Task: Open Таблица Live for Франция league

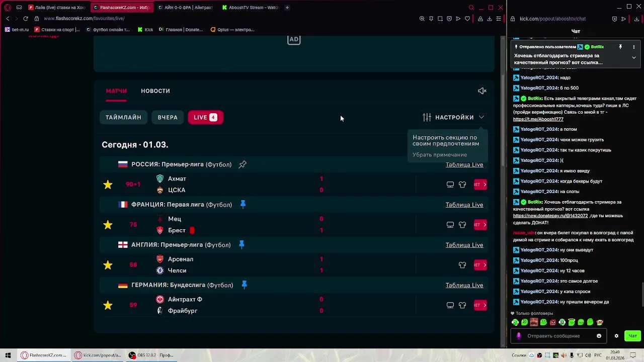Action: [464, 205]
